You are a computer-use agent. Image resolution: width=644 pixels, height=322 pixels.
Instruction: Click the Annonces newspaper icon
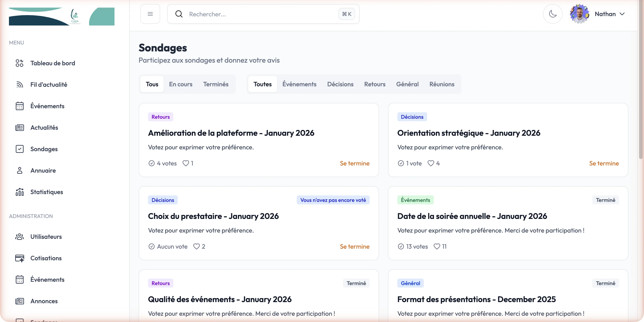click(19, 301)
